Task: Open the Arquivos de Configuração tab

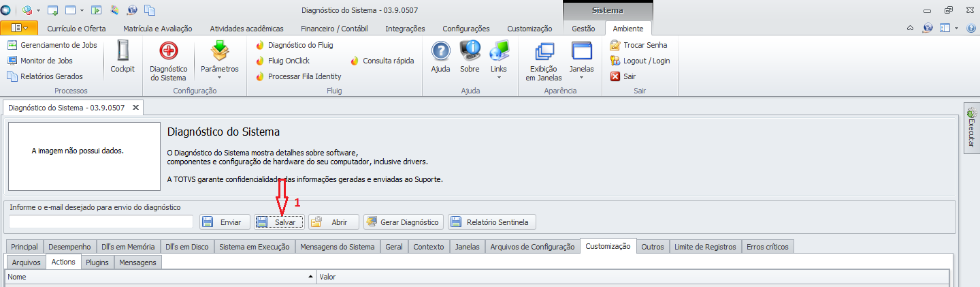Action: coord(532,247)
